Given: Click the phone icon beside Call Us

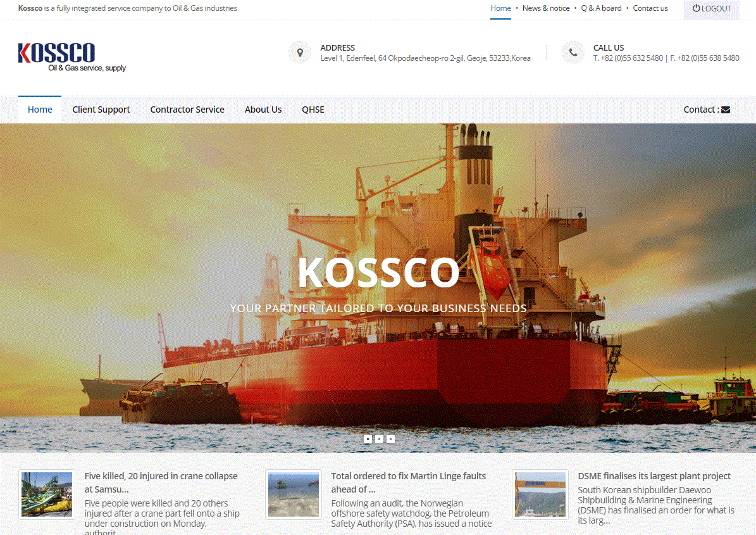Looking at the screenshot, I should point(573,53).
